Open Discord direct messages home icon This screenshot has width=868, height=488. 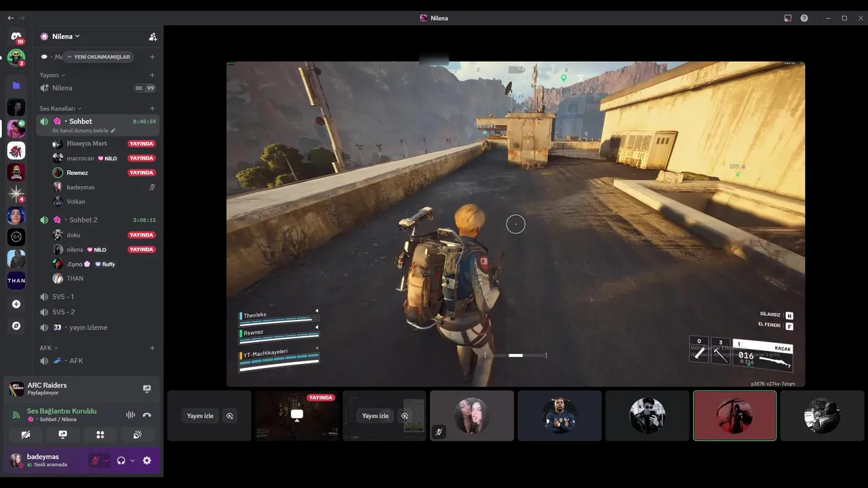pyautogui.click(x=16, y=36)
